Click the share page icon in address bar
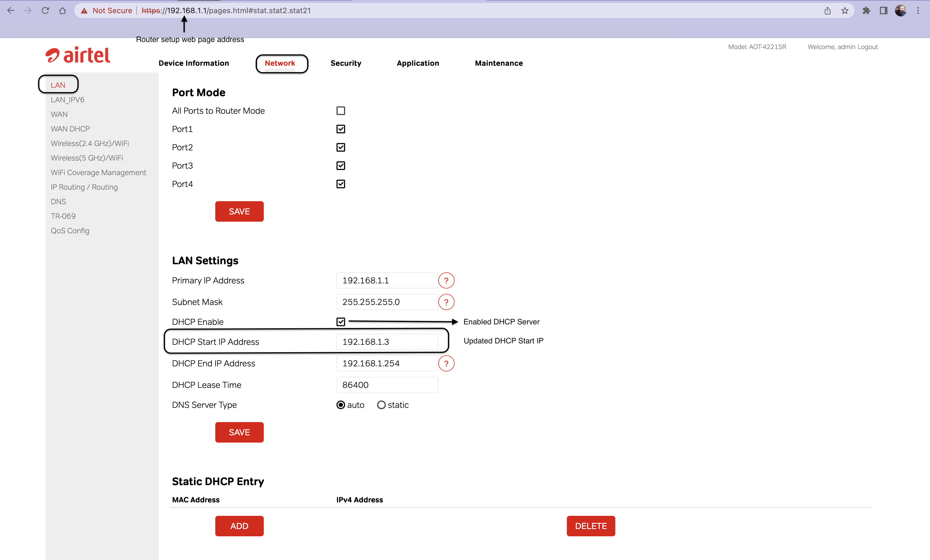This screenshot has height=560, width=930. (x=827, y=11)
